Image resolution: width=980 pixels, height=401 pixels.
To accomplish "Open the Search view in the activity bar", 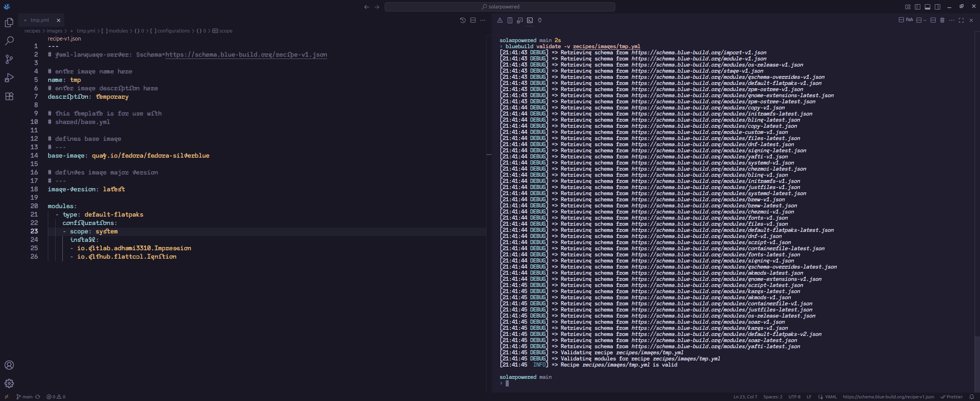I will point(9,41).
